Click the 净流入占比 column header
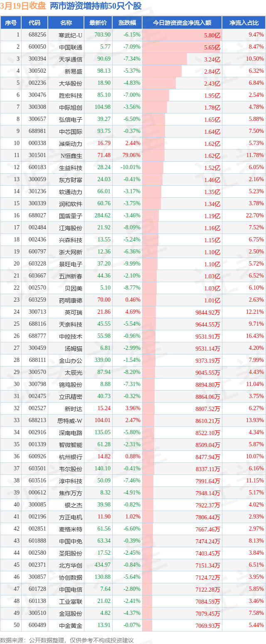Viewport: 266px width, 644px height. (x=244, y=23)
